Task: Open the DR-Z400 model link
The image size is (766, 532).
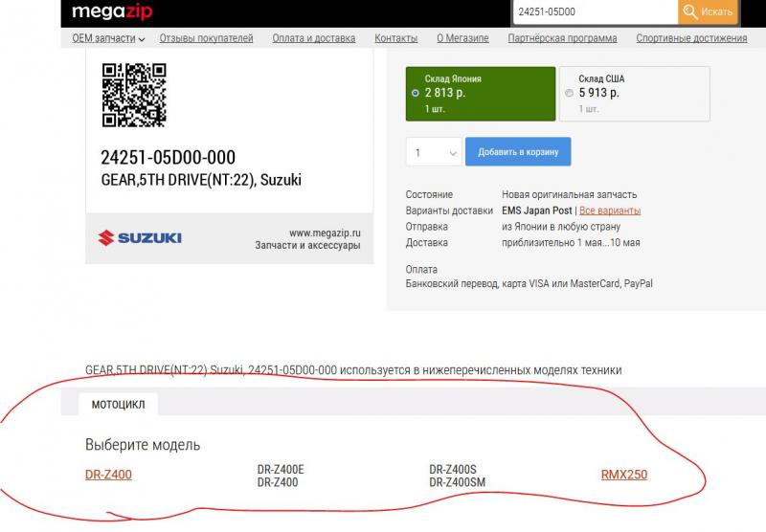Action: [108, 475]
